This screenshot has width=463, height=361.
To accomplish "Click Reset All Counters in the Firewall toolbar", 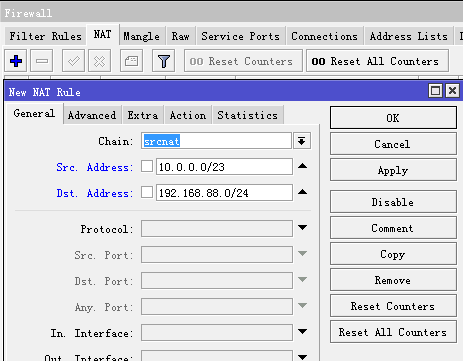I will pos(377,61).
